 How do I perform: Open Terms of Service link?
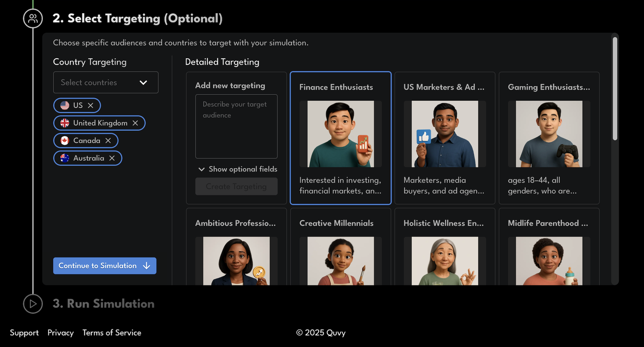[x=112, y=333]
